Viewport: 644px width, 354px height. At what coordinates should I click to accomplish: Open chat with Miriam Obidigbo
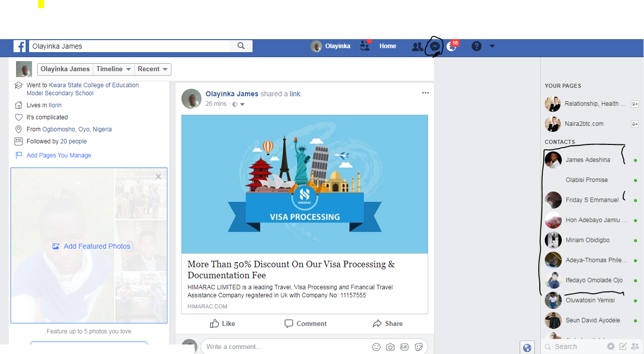591,240
